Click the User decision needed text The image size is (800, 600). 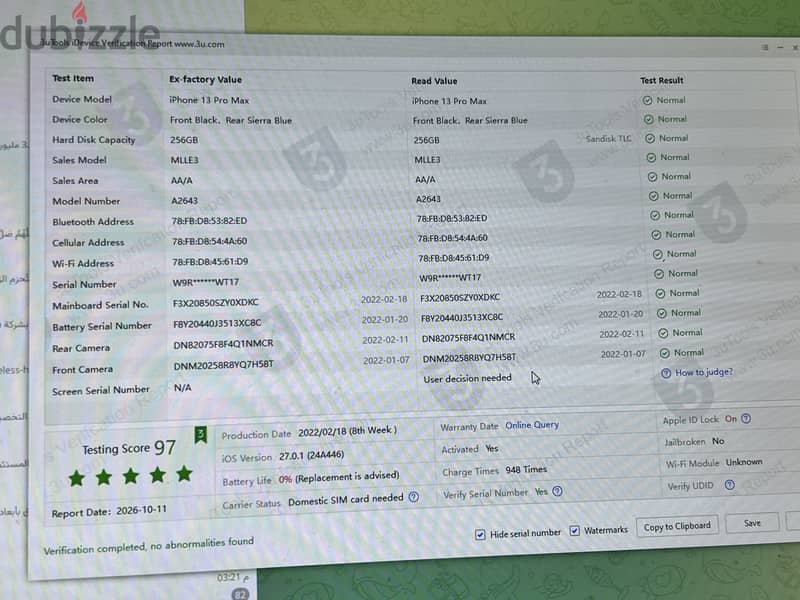[467, 379]
